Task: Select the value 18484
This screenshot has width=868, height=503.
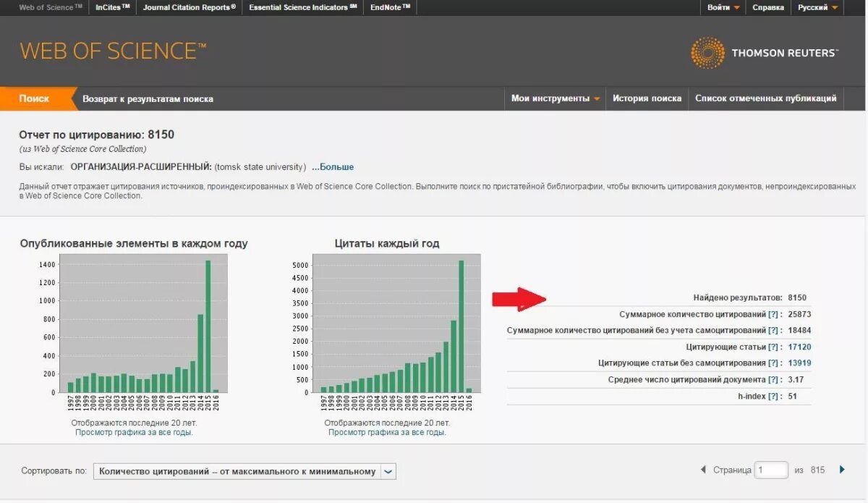Action: (799, 331)
